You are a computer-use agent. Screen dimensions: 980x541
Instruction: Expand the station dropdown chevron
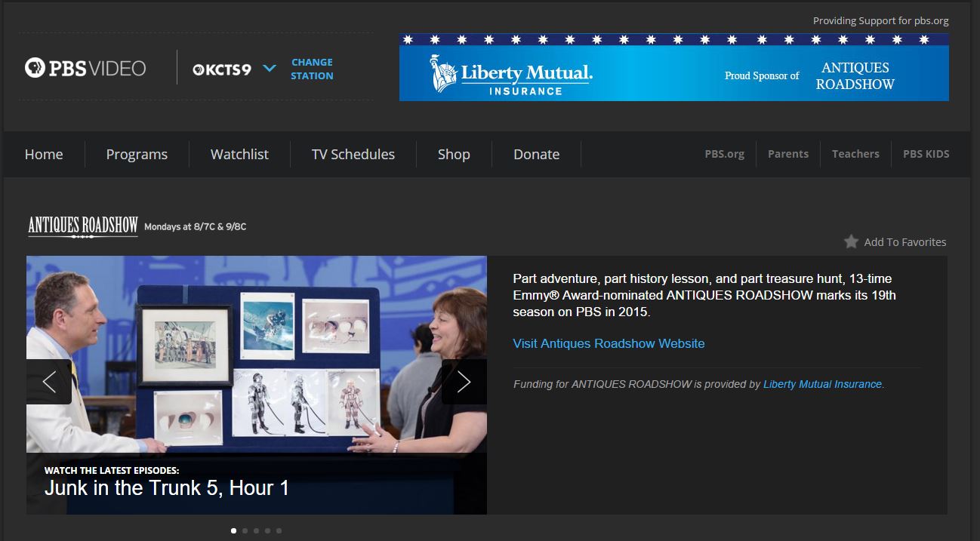[x=270, y=69]
